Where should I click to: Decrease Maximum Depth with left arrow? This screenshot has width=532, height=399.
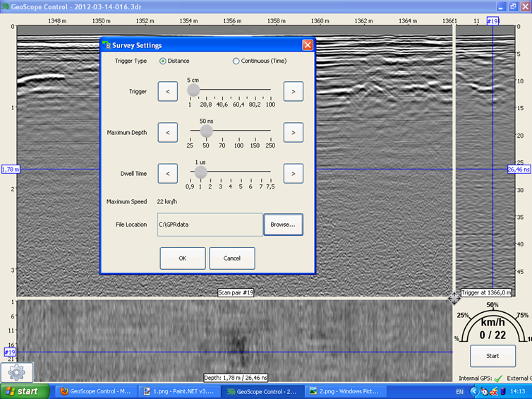(x=167, y=132)
